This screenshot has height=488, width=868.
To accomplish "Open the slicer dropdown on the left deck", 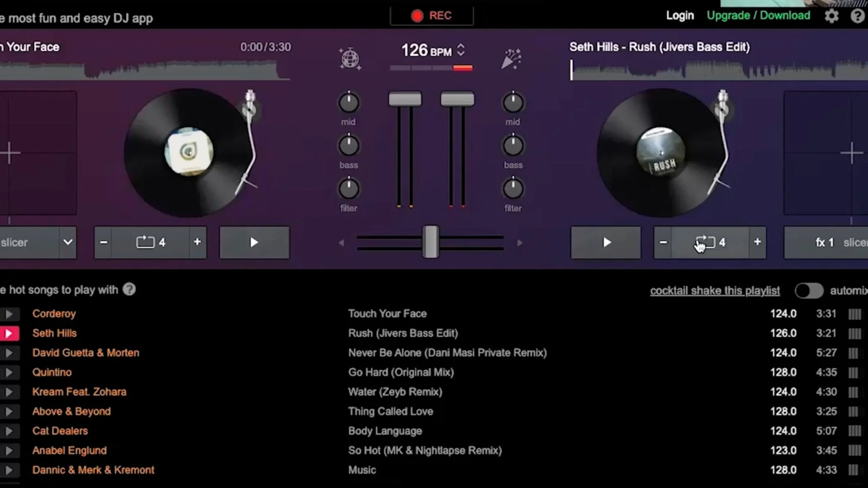I will (x=67, y=243).
